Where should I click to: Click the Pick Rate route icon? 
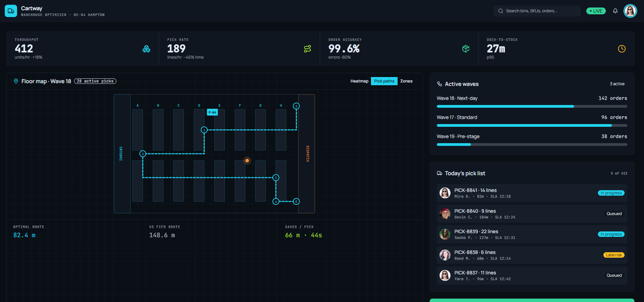coord(307,49)
